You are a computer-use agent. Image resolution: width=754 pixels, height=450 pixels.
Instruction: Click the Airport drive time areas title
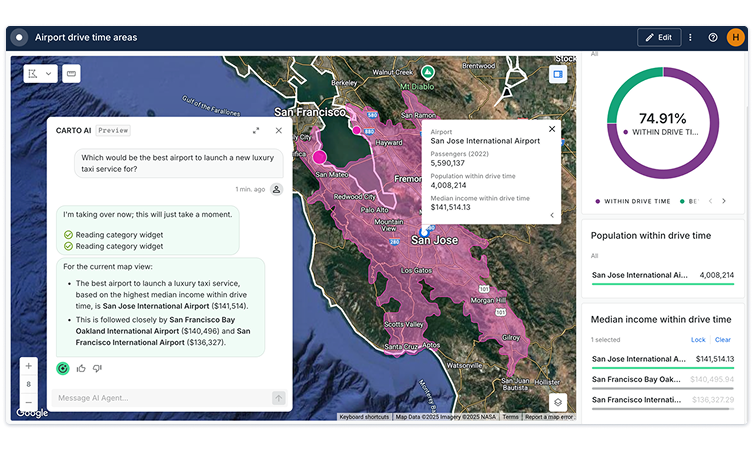click(x=86, y=38)
